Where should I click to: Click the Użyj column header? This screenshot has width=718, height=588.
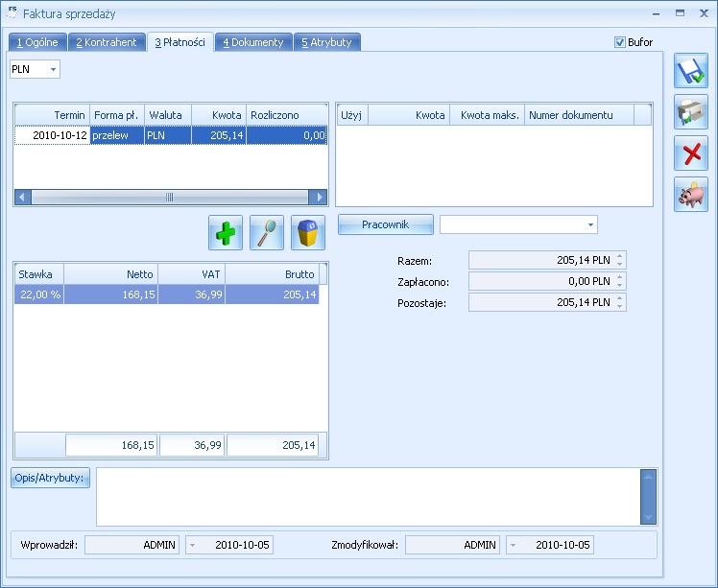tap(352, 115)
